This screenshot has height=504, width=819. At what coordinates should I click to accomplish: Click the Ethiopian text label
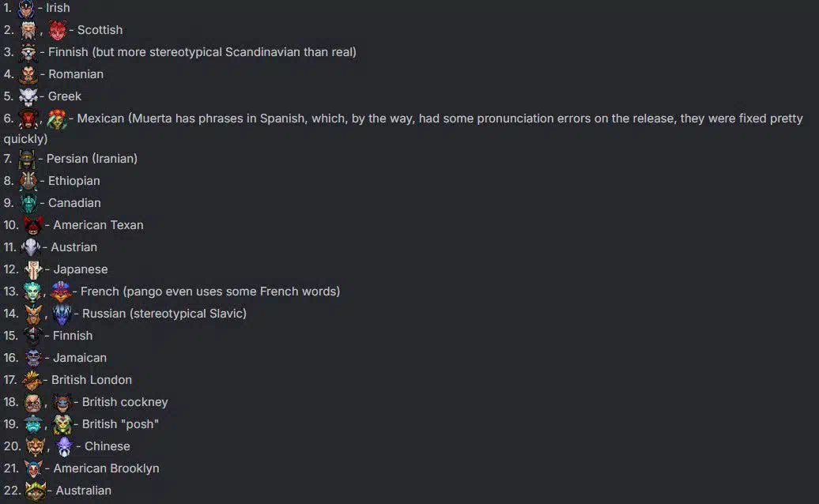tap(74, 181)
